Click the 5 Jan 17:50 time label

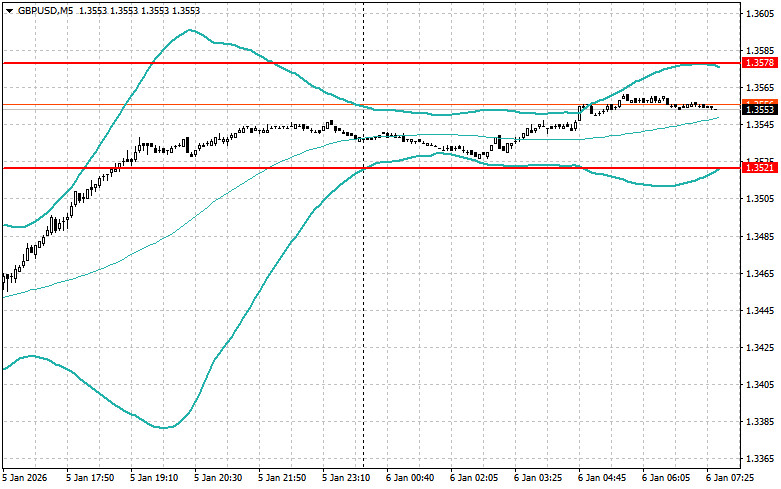pyautogui.click(x=90, y=478)
